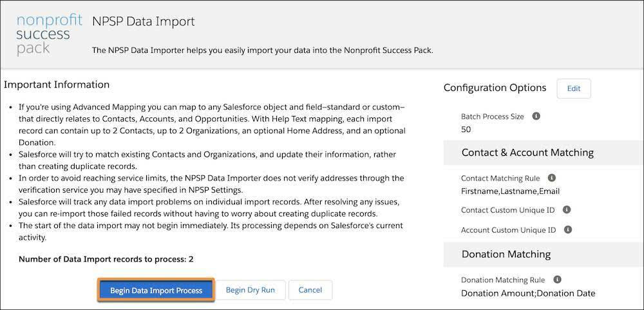Select the batch size value 50

[466, 130]
